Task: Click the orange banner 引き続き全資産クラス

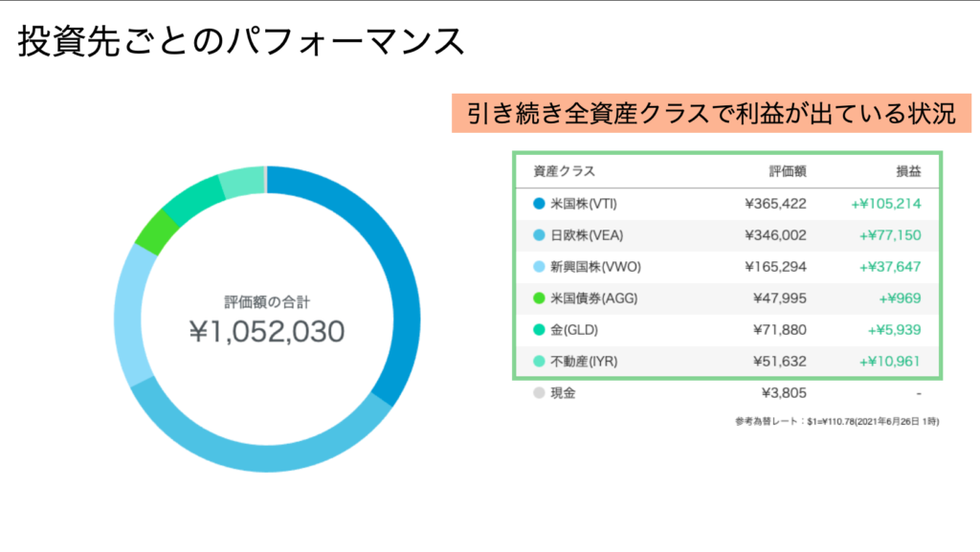Action: point(711,114)
